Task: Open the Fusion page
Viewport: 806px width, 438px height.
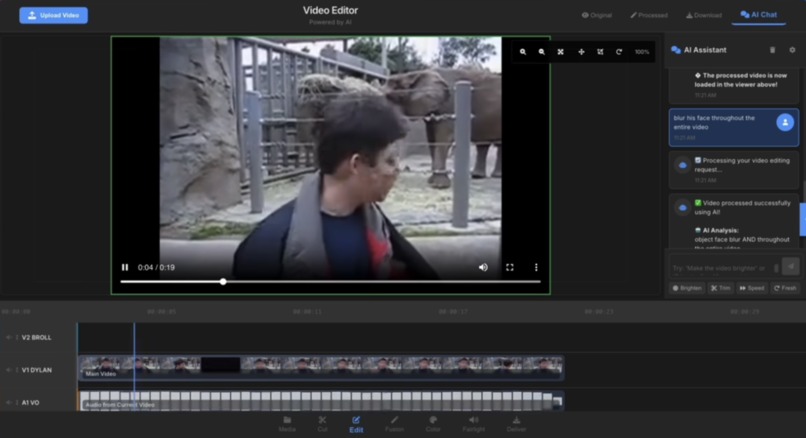Action: (394, 424)
